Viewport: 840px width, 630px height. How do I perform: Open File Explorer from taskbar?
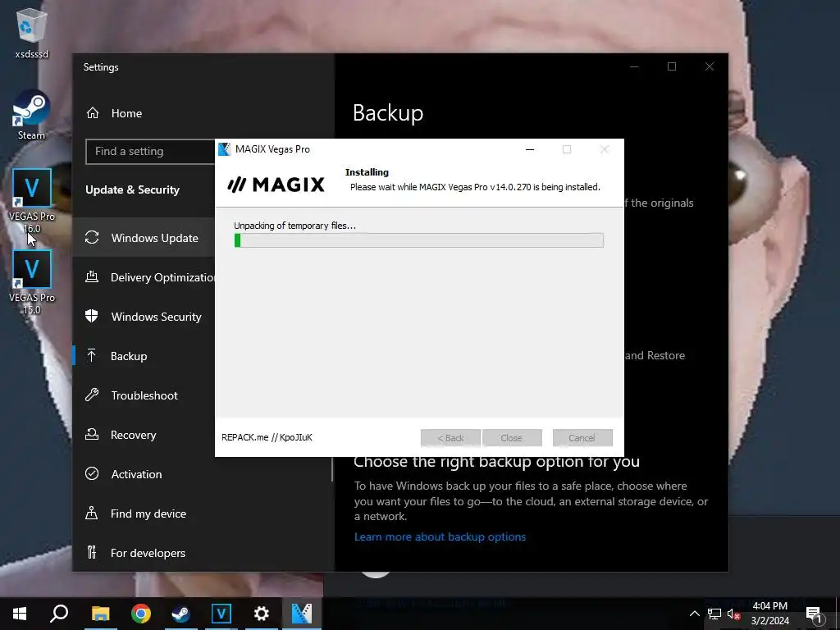pos(100,614)
